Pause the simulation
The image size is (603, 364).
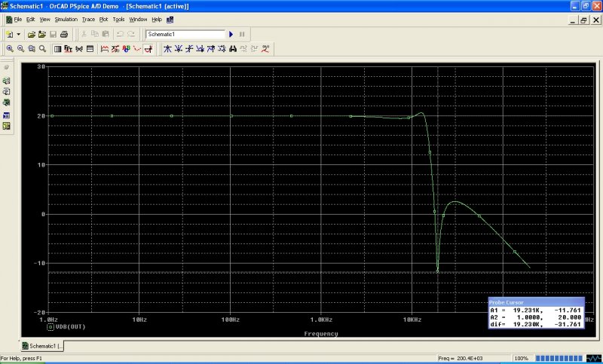[x=242, y=34]
